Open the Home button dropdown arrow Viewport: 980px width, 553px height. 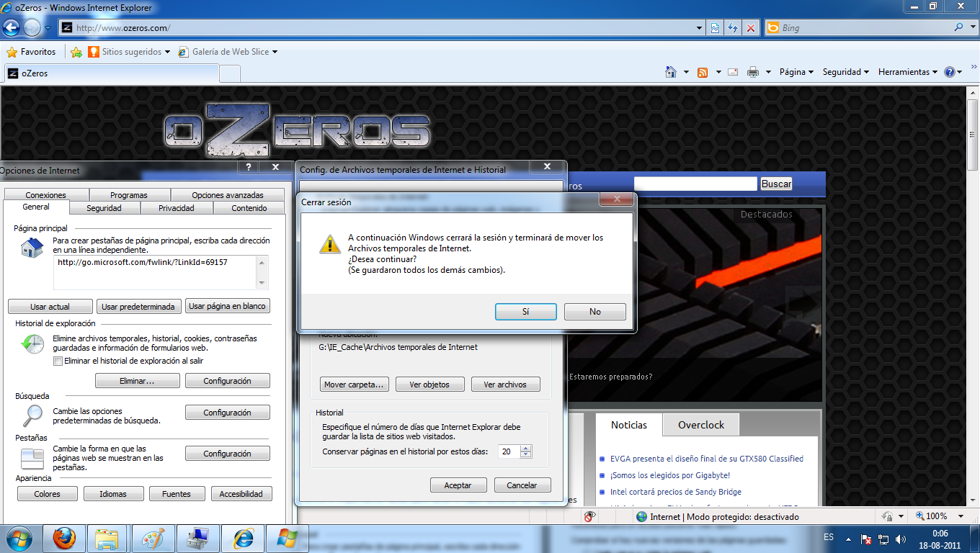[686, 72]
